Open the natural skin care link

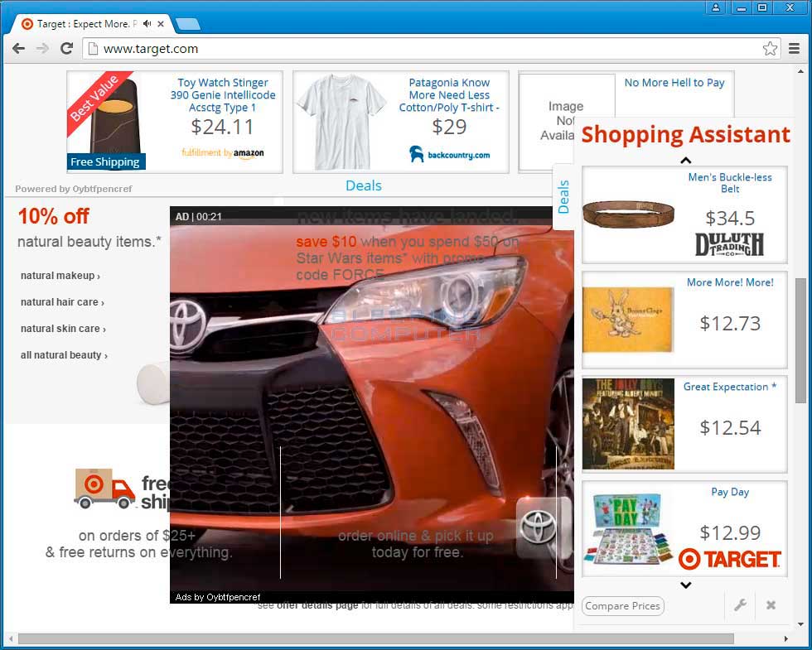63,329
